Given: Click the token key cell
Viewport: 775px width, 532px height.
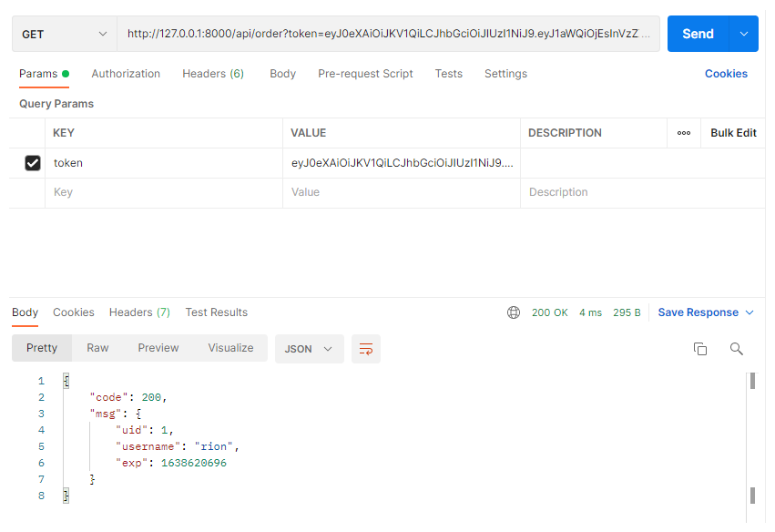Looking at the screenshot, I should [x=164, y=163].
